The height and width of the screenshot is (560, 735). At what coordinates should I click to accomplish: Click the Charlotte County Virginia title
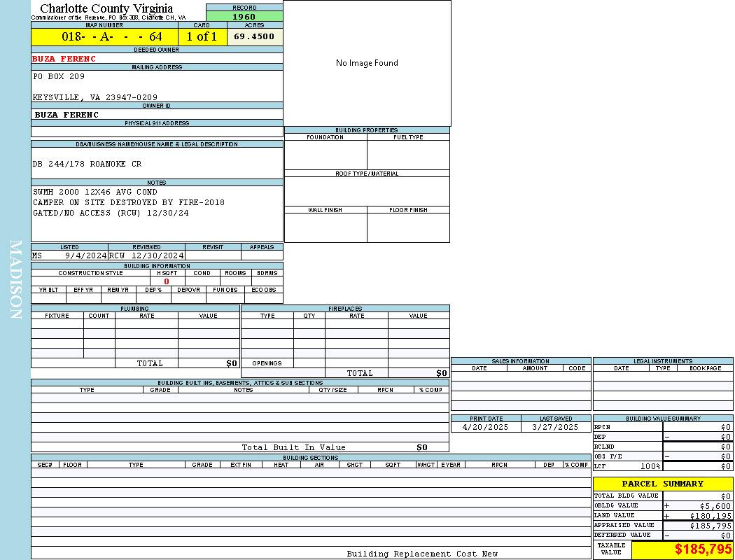[106, 8]
